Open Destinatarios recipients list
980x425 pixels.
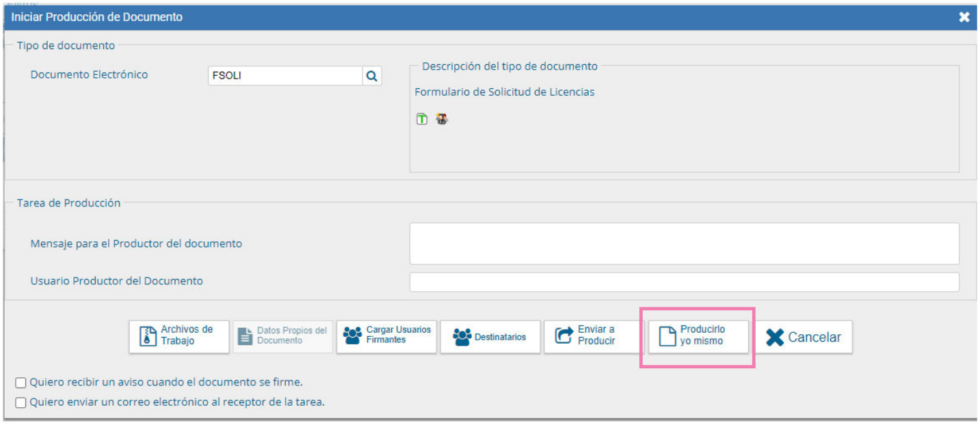(x=490, y=337)
